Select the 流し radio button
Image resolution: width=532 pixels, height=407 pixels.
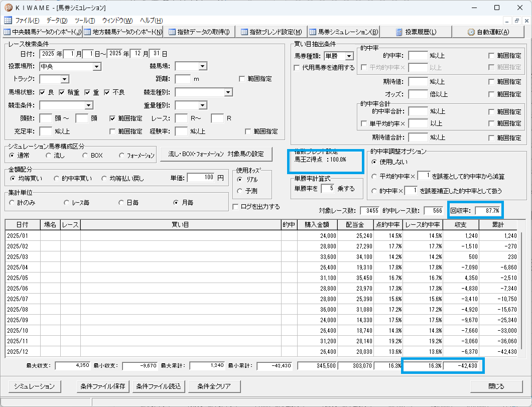coord(49,156)
